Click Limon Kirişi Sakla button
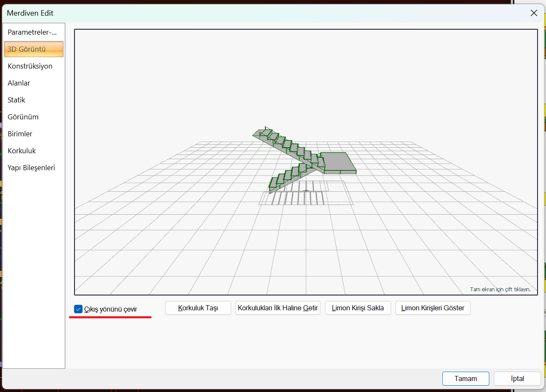Image resolution: width=546 pixels, height=392 pixels. click(358, 308)
